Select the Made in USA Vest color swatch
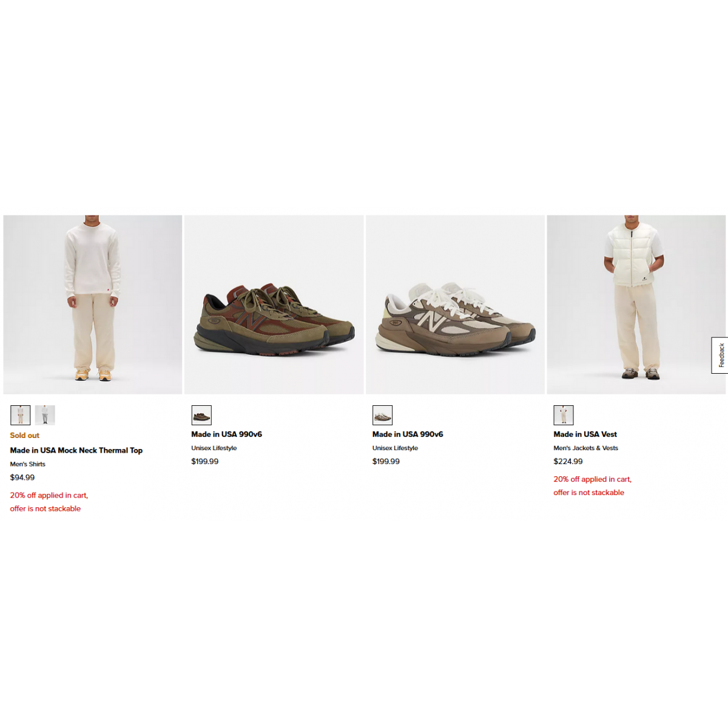The height and width of the screenshot is (728, 728). pyautogui.click(x=564, y=415)
